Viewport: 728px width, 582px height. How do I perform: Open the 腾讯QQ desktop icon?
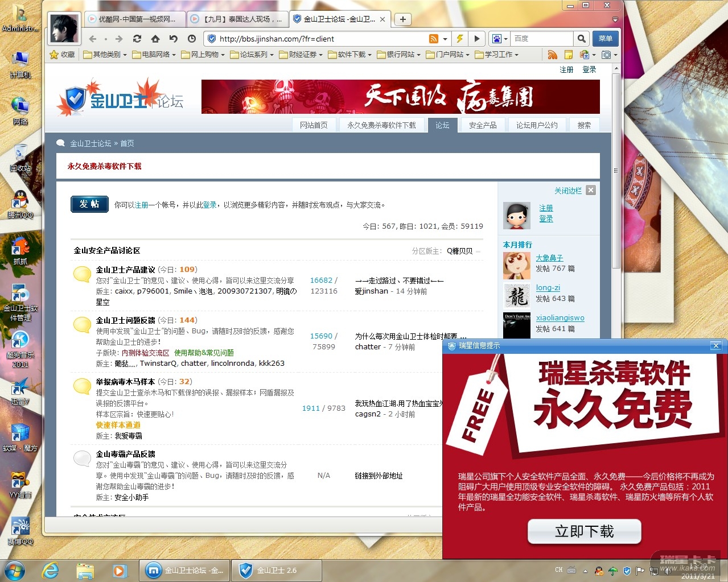coord(20,204)
